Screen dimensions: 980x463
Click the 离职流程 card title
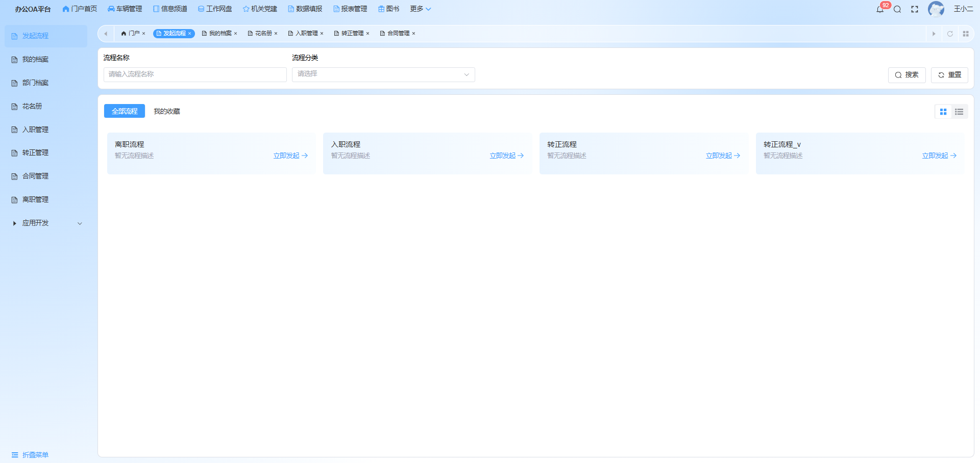[130, 145]
